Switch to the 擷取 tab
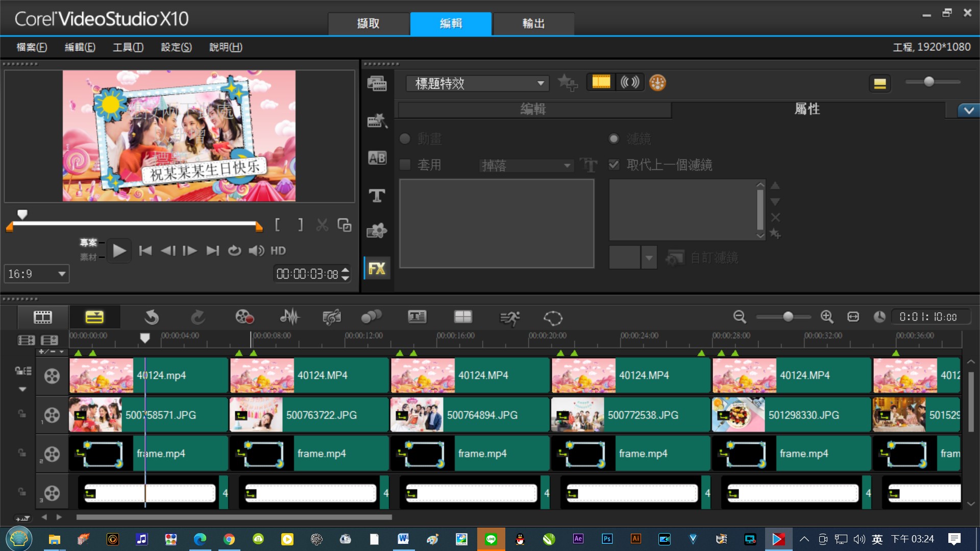980x551 pixels. (369, 23)
